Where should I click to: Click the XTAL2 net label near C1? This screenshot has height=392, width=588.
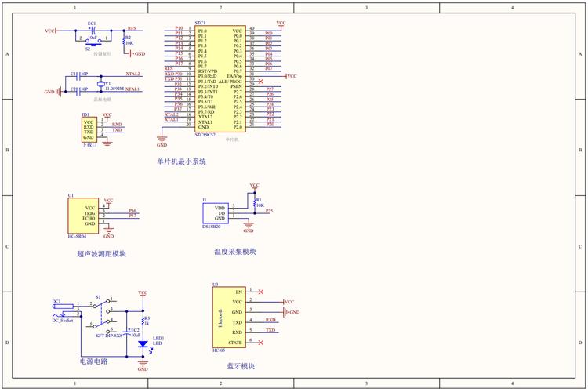click(x=132, y=74)
